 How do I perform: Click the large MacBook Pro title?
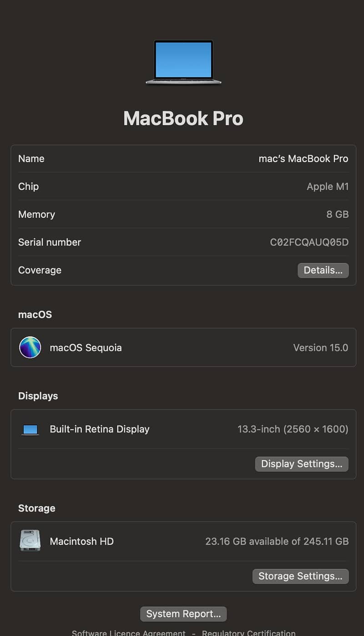click(x=183, y=118)
